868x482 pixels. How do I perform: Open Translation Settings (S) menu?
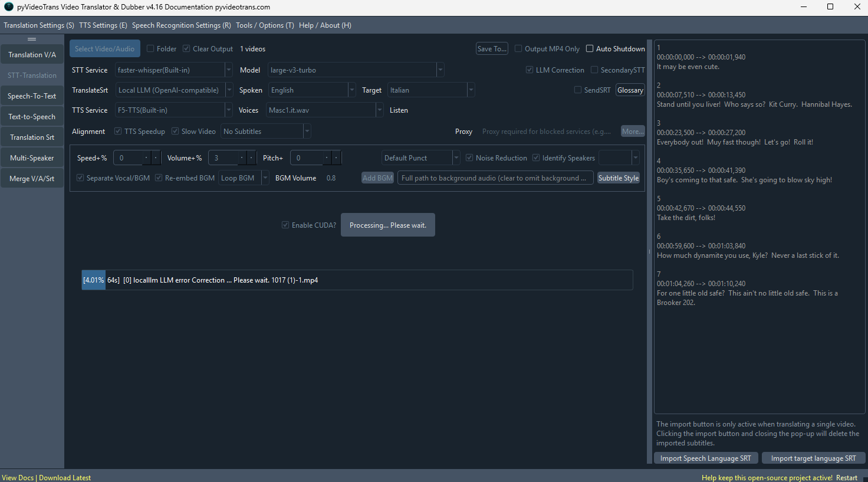click(x=39, y=25)
